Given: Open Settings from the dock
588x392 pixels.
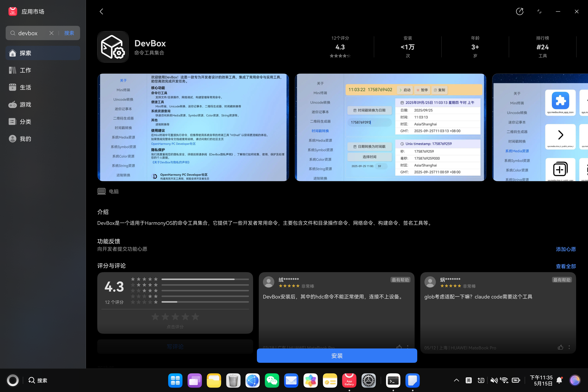Looking at the screenshot, I should pyautogui.click(x=368, y=381).
